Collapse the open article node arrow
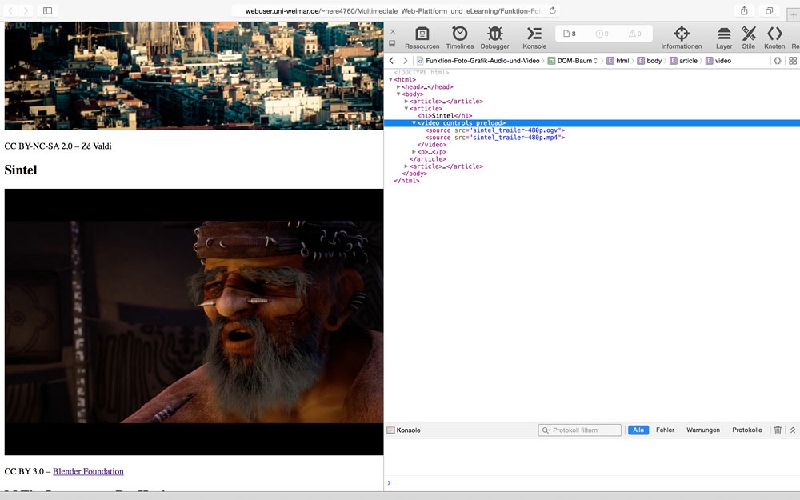Image resolution: width=800 pixels, height=500 pixels. (x=406, y=108)
